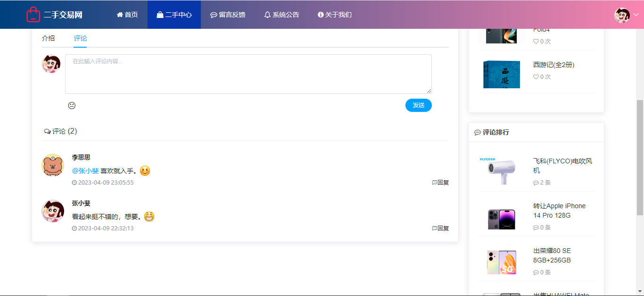The height and width of the screenshot is (296, 644).
Task: Click the heart icon under 西游记(全2册)
Action: coord(536,77)
